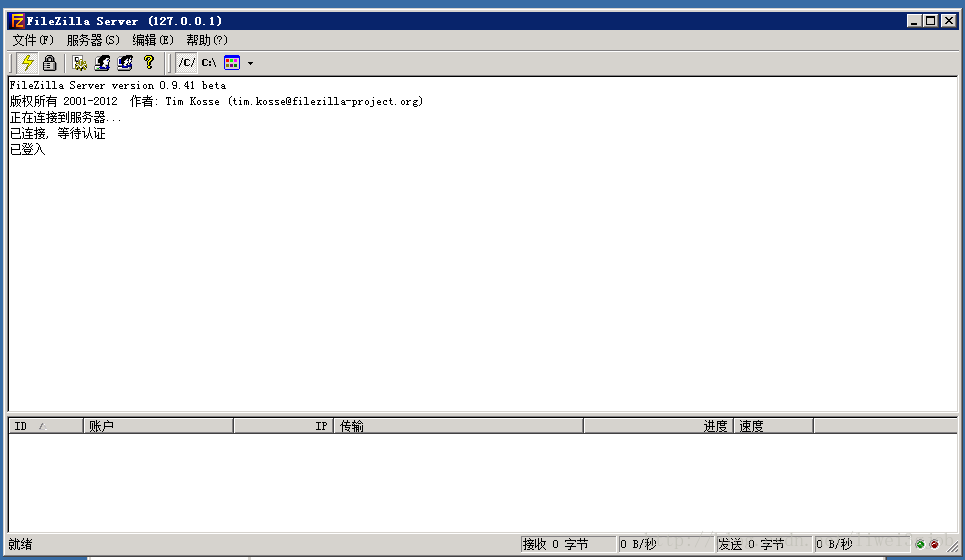This screenshot has height=560, width=965.
Task: Click the red status indicator light
Action: [934, 544]
